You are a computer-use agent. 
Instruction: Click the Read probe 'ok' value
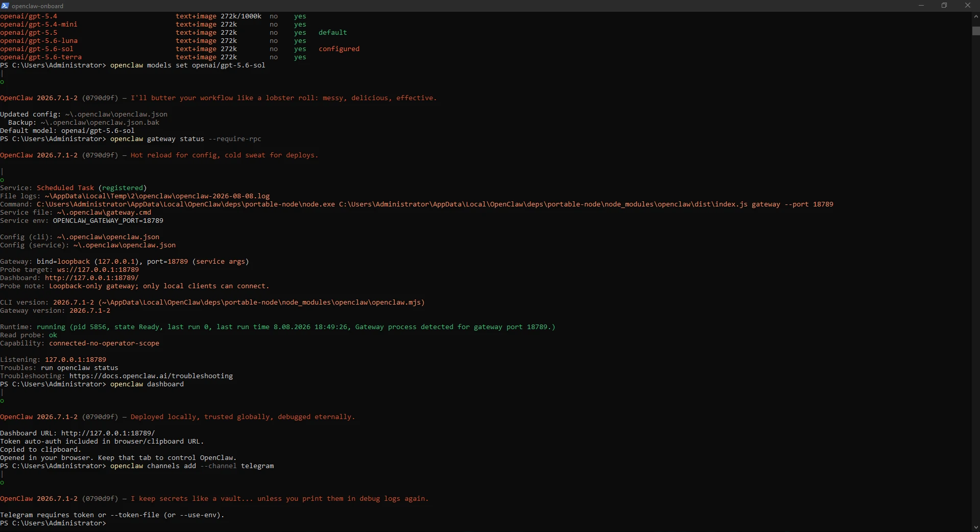[53, 335]
